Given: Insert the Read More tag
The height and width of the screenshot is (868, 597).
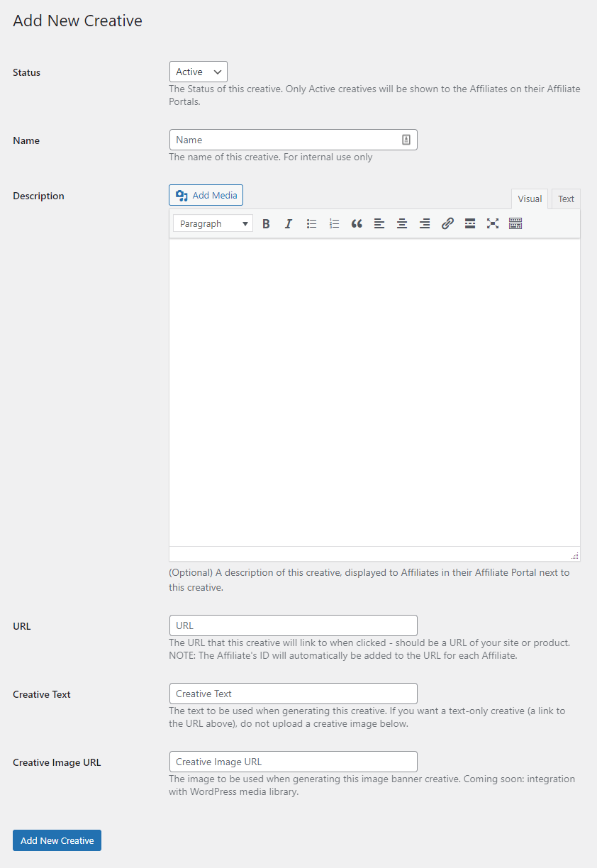Looking at the screenshot, I should (470, 223).
